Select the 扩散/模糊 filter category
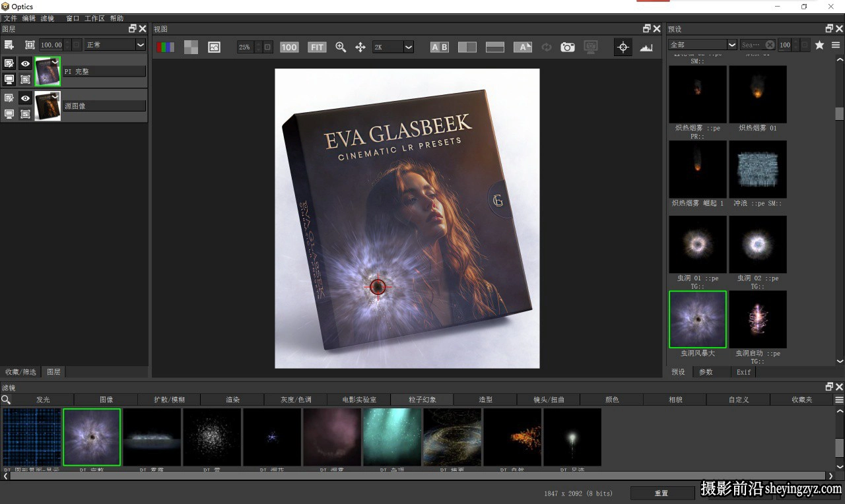The height and width of the screenshot is (504, 845). point(169,400)
